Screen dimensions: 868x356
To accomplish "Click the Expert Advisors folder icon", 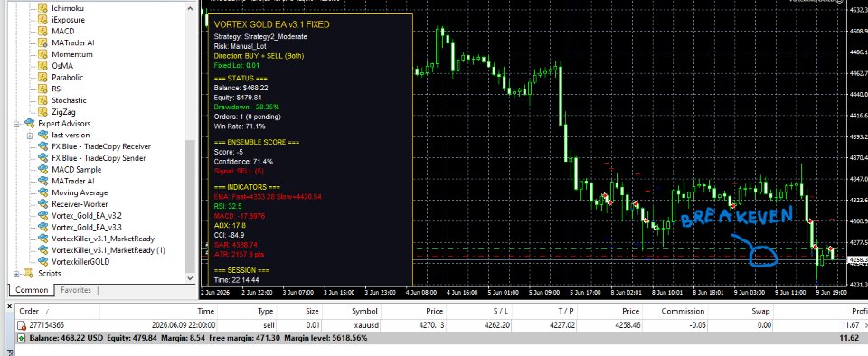I will click(29, 123).
